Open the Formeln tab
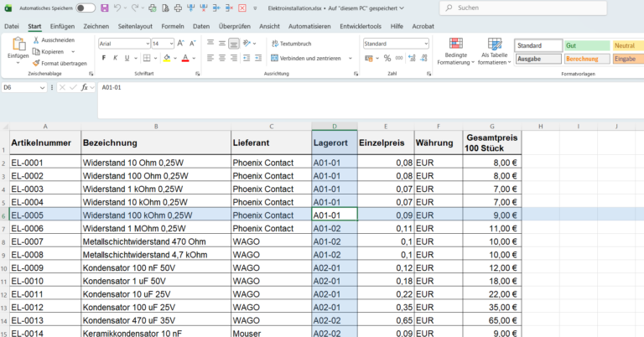The width and height of the screenshot is (644, 337). (173, 26)
